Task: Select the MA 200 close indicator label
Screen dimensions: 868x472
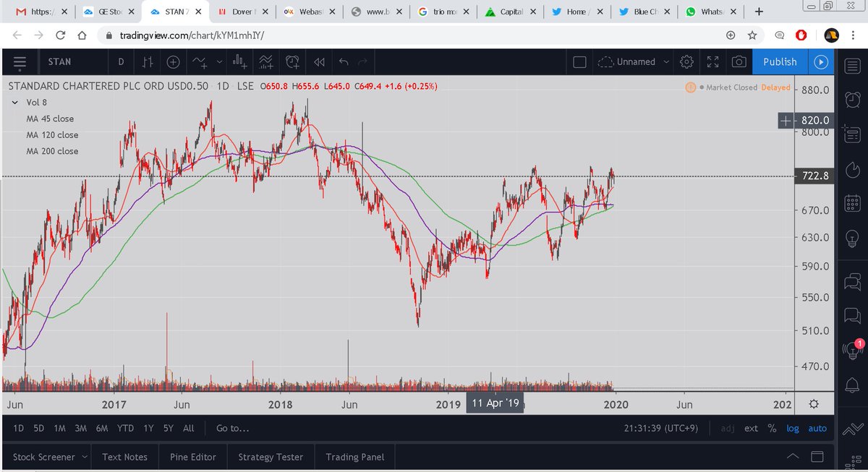Action: pos(52,151)
